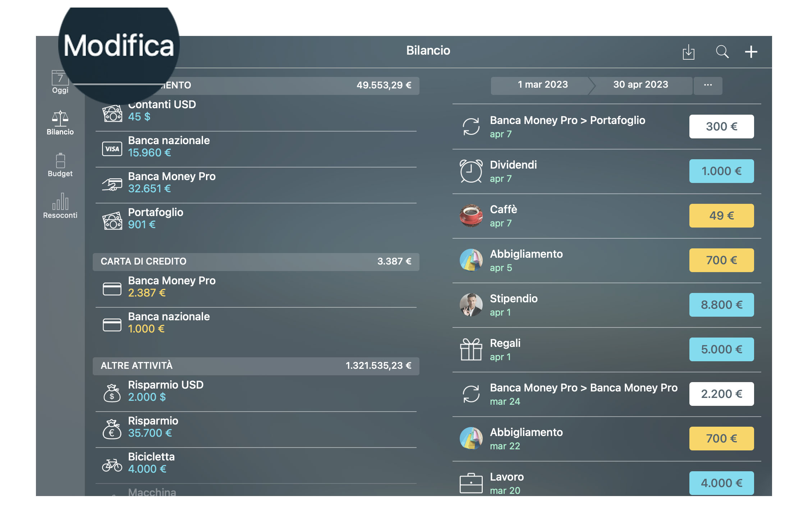Add a new transaction with the plus button
Screen dimensions: 808x532
point(751,52)
